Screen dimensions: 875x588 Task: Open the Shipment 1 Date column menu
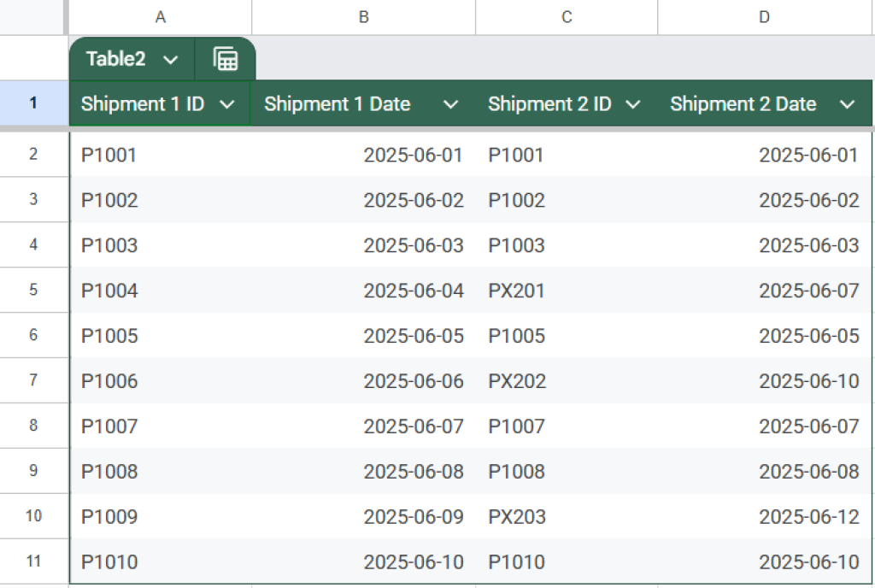pos(450,103)
